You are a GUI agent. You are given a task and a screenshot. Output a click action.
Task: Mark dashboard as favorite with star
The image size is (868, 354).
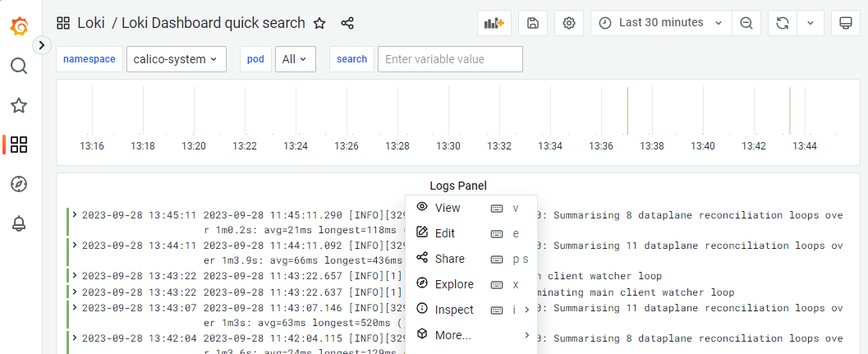(319, 23)
